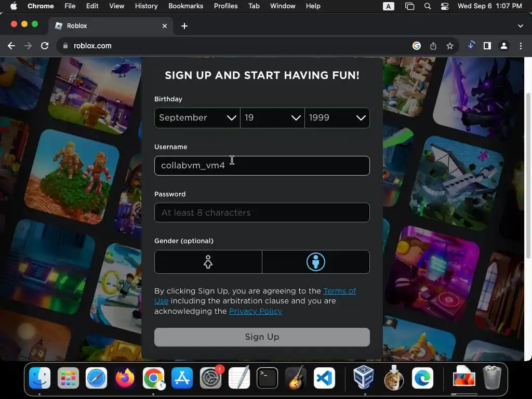Viewport: 532px width, 399px height.
Task: Open Control Center
Action: [x=445, y=6]
